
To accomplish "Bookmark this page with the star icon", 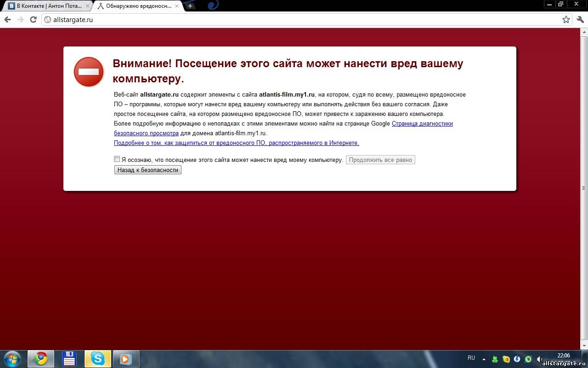I will 566,20.
